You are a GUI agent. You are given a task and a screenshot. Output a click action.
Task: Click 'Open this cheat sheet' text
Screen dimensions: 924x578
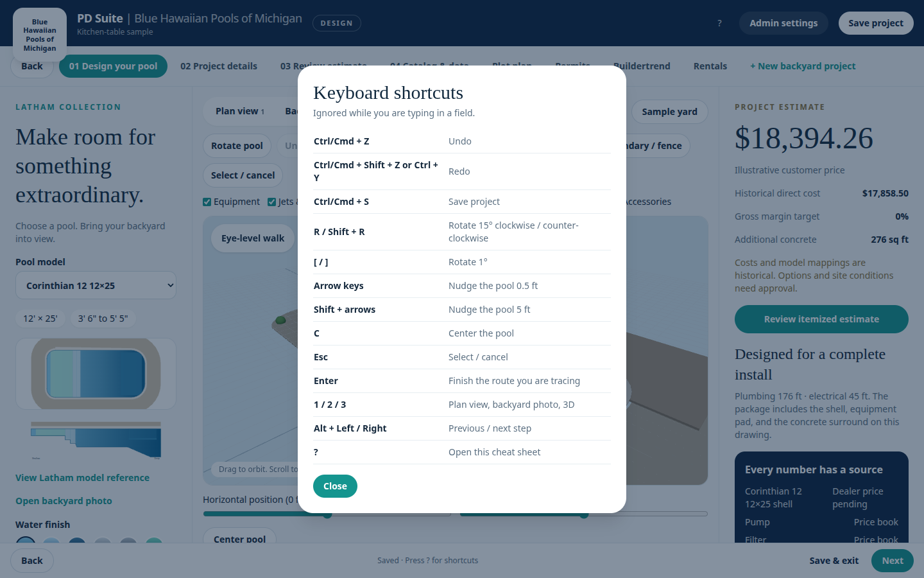[x=494, y=452]
